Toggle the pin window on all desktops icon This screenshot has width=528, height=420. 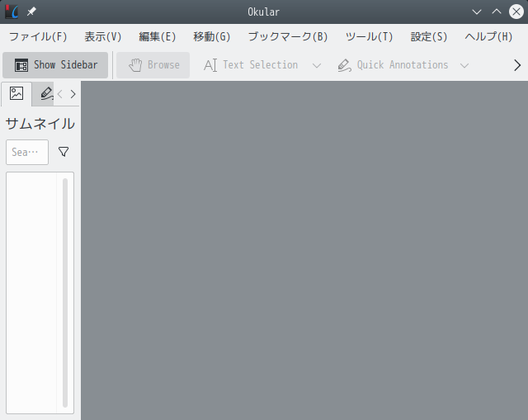31,12
